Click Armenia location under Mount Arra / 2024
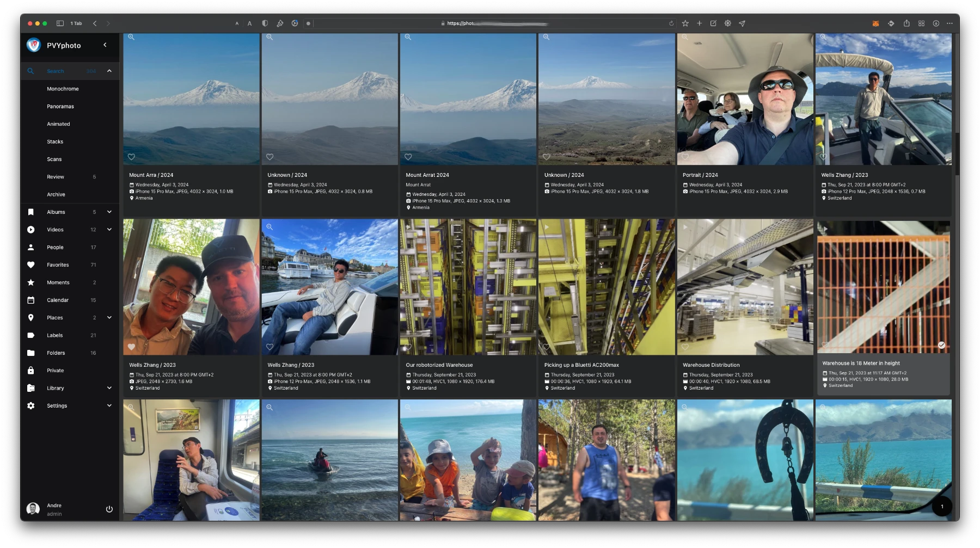 pos(144,198)
